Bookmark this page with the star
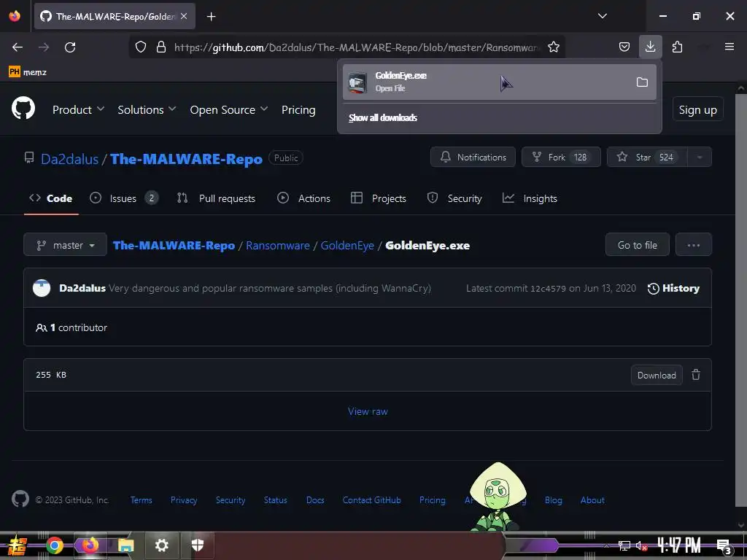The height and width of the screenshot is (560, 747). (x=553, y=47)
